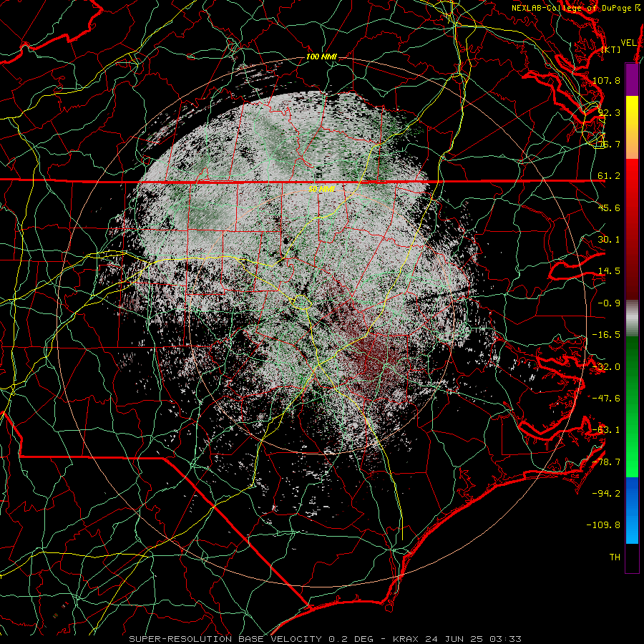This screenshot has width=644, height=644.
Task: Click the 50 NMI range ring label
Action: (x=321, y=189)
